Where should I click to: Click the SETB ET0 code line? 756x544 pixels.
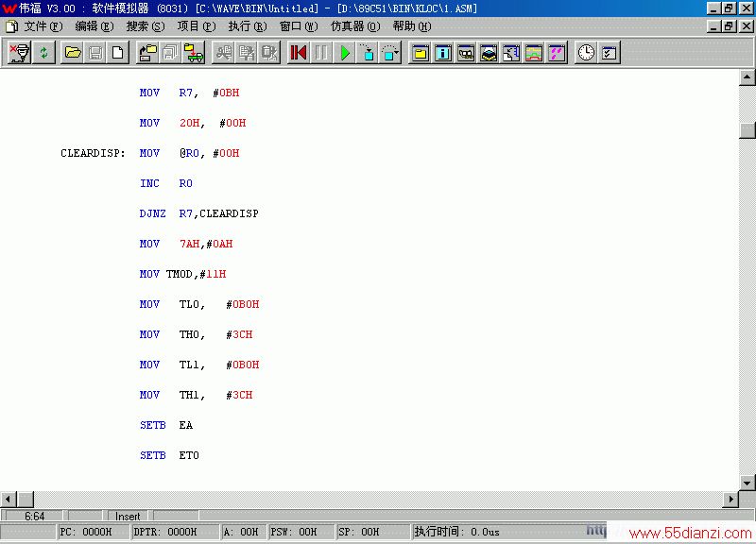(x=169, y=455)
